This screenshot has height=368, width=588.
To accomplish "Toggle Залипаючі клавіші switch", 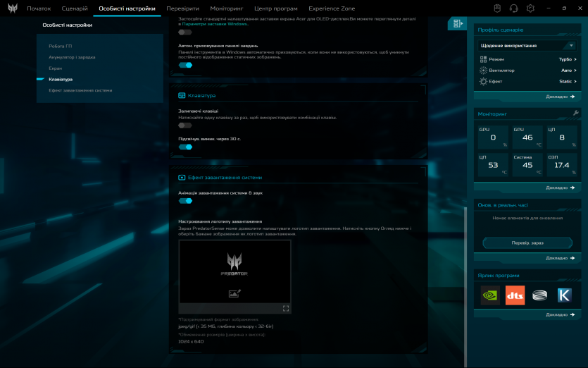I will coord(185,125).
